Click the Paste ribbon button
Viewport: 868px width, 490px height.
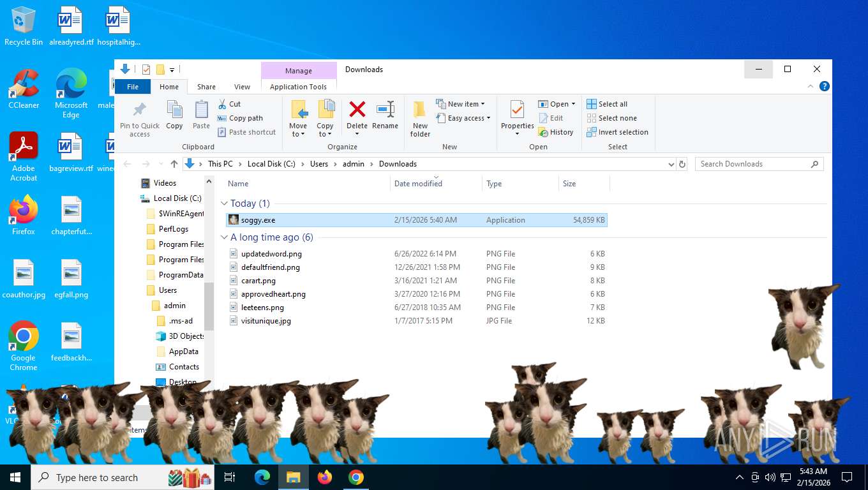point(201,115)
